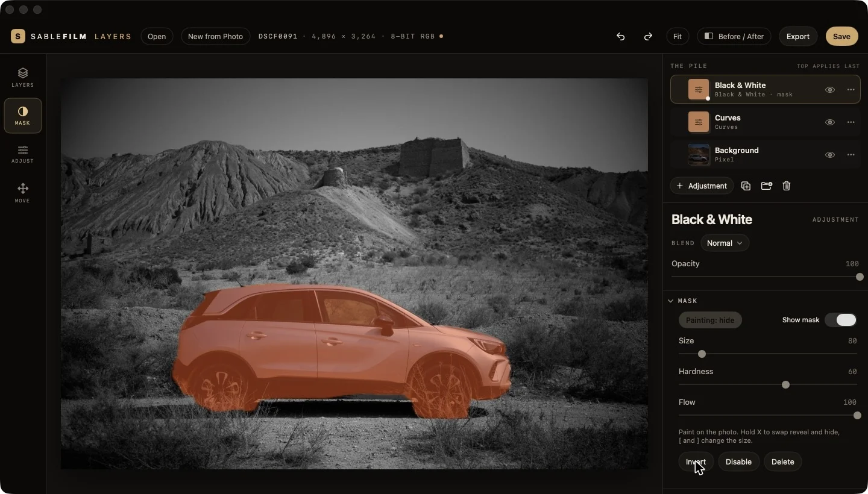Hide the Curves layer
This screenshot has height=494, width=868.
click(830, 122)
